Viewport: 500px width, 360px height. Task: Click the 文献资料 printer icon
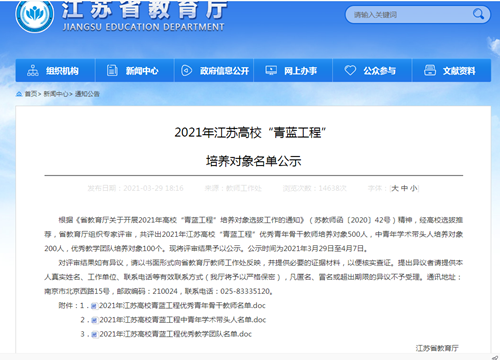[430, 70]
